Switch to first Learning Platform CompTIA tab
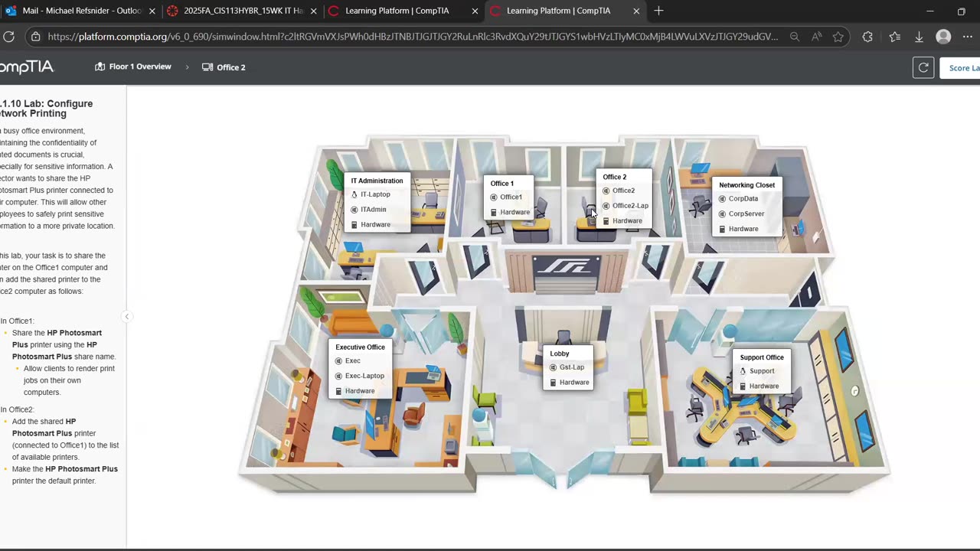The height and width of the screenshot is (551, 980). point(403,11)
